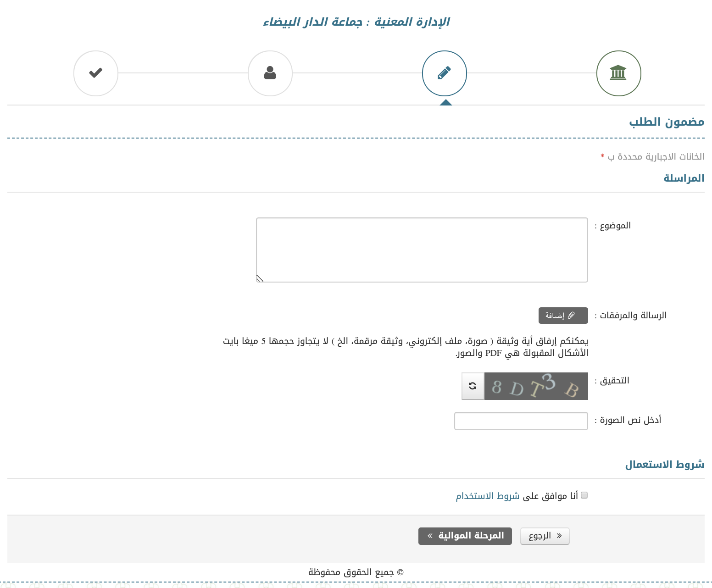Click the المرحلة الموالية next step button

(x=465, y=536)
